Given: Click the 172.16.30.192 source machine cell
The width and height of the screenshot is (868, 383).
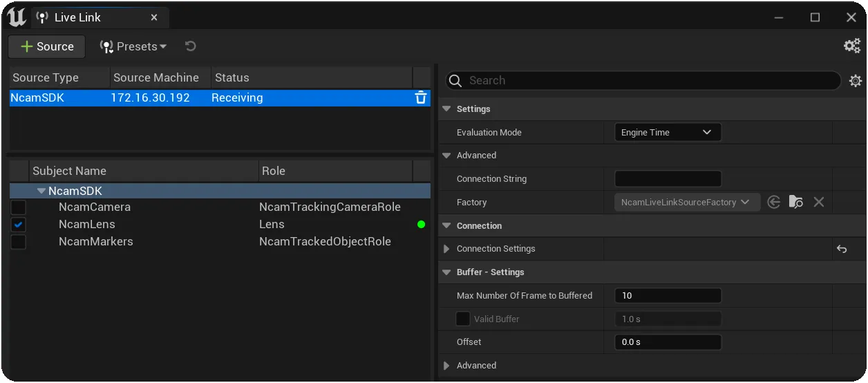Looking at the screenshot, I should coord(150,97).
